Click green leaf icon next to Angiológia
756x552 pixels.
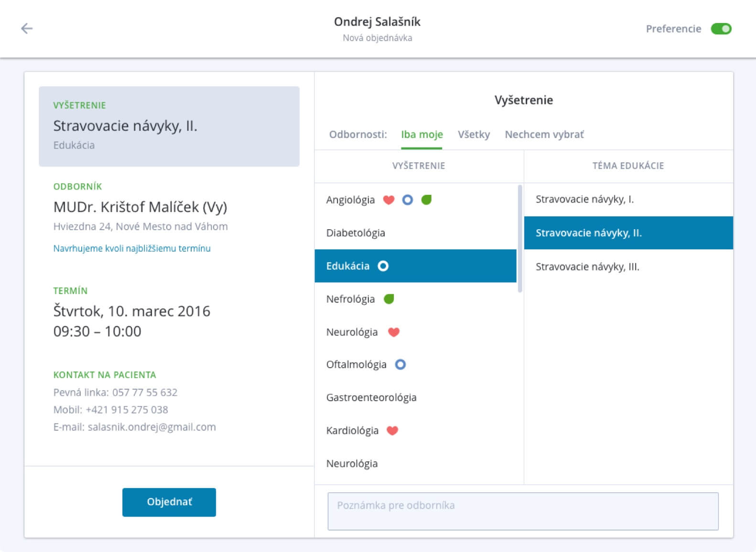[x=426, y=200]
